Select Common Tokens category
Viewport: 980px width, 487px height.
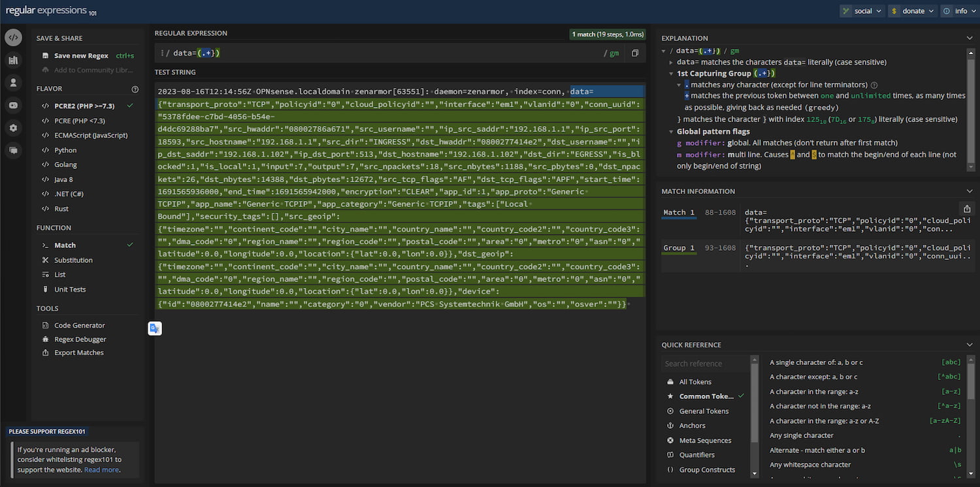(705, 396)
